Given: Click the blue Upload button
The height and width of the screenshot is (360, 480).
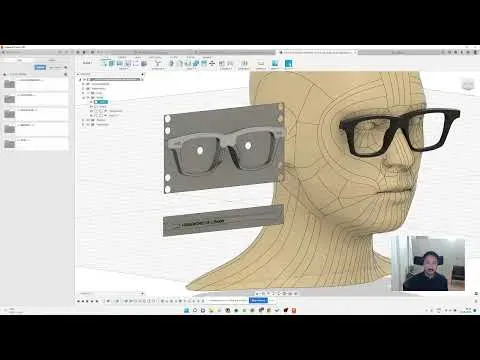Looking at the screenshot, I should 40,67.
